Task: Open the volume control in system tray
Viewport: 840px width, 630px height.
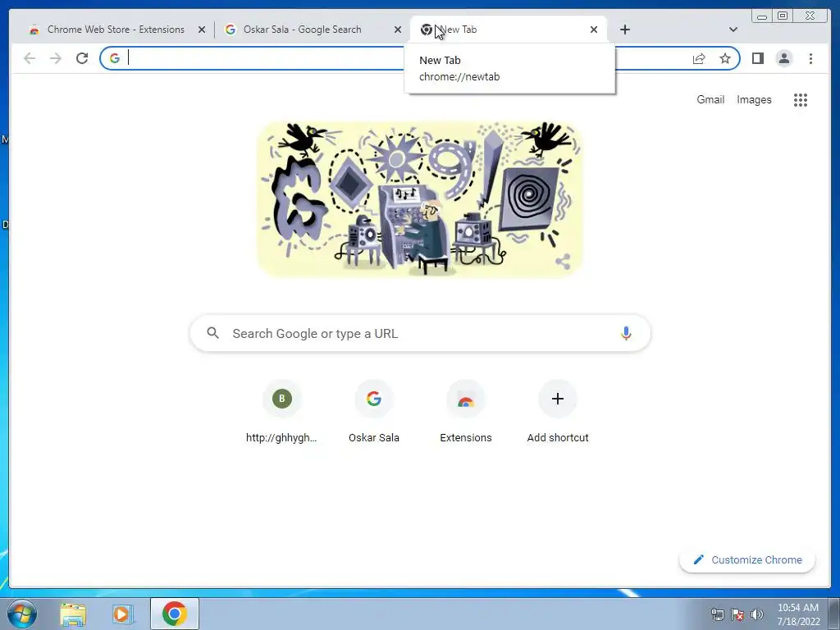Action: 757,614
